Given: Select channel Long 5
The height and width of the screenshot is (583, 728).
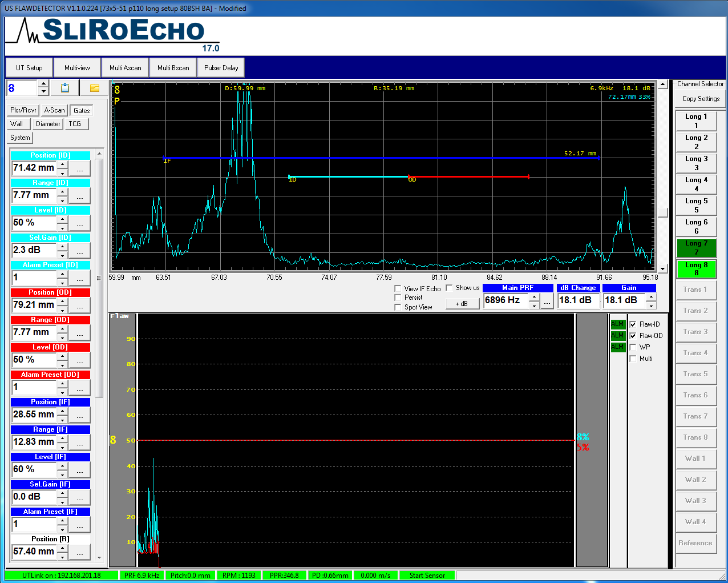Looking at the screenshot, I should point(696,205).
